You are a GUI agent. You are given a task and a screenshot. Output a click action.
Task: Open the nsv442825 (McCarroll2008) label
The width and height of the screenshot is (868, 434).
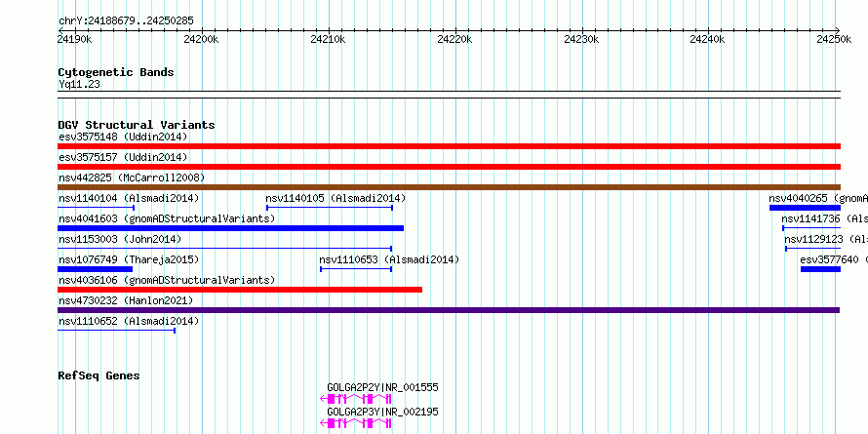tap(132, 178)
